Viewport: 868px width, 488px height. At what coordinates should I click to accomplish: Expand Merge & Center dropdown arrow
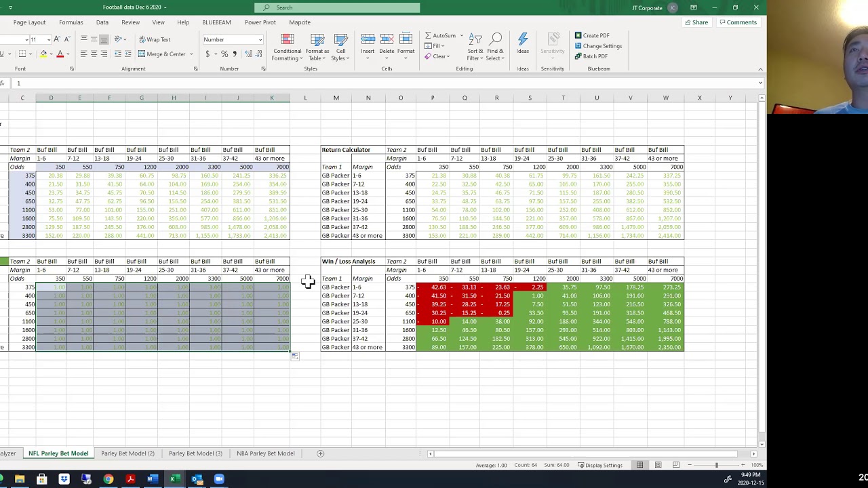coord(191,54)
